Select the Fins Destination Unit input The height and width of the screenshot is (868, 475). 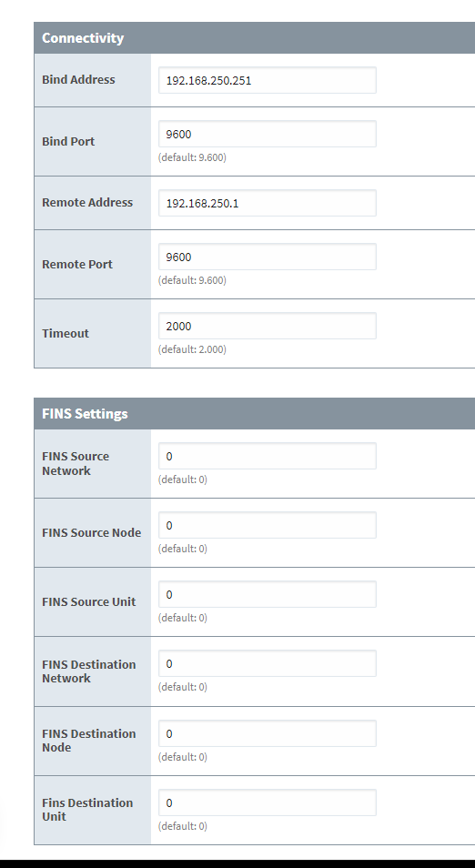click(268, 802)
